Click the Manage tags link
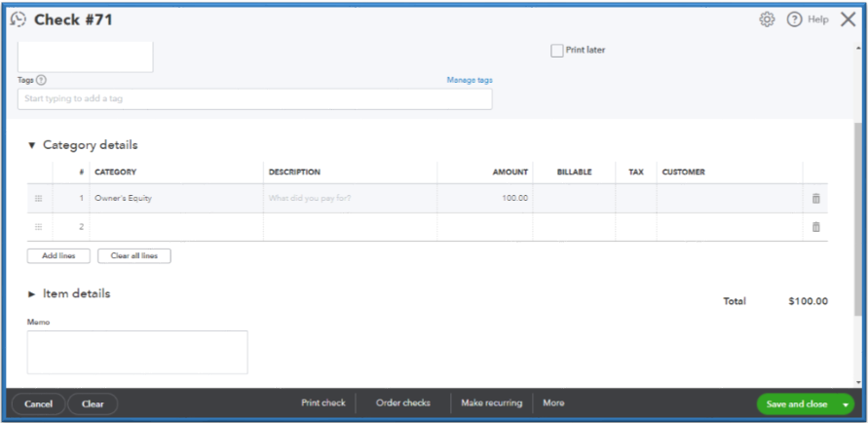 tap(470, 80)
